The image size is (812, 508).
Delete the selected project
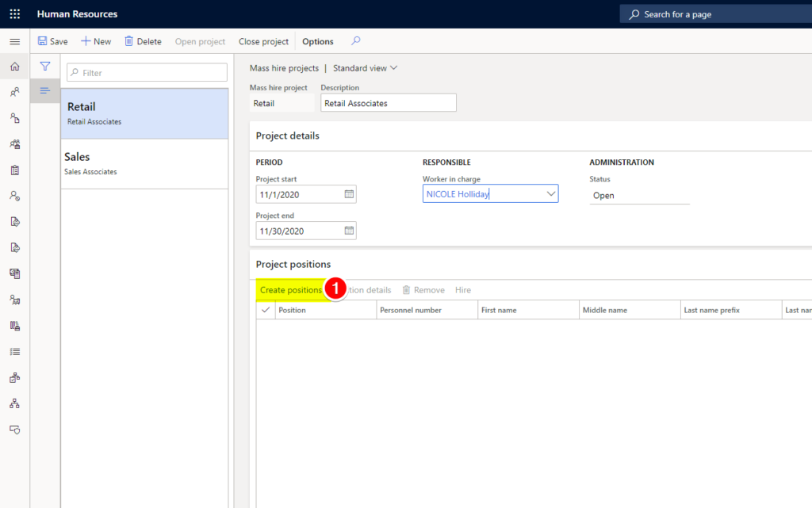tap(143, 41)
